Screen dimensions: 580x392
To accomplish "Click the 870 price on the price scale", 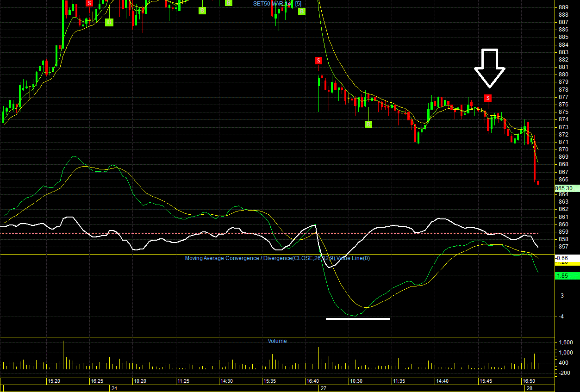I will (x=563, y=149).
